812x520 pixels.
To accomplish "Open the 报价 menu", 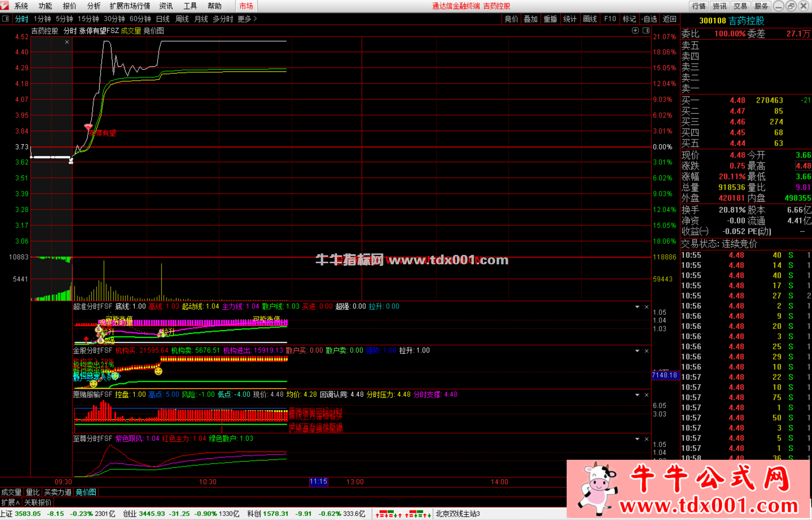I will 69,6.
